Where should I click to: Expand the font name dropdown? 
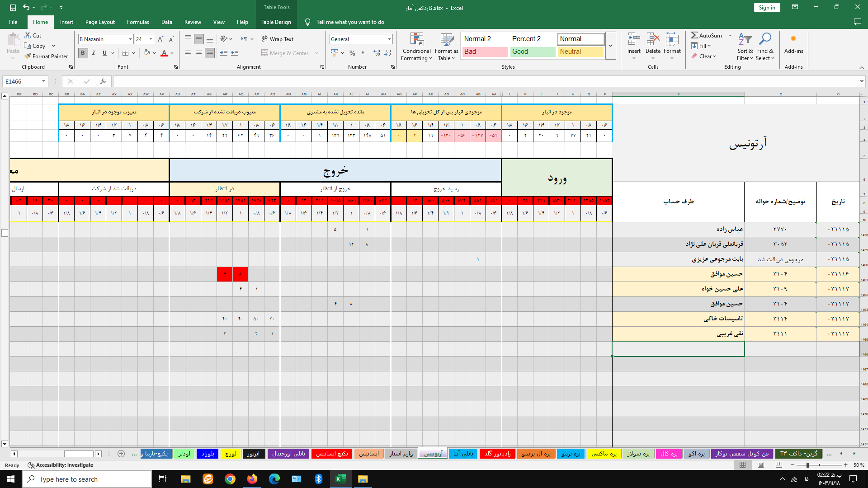coord(130,39)
